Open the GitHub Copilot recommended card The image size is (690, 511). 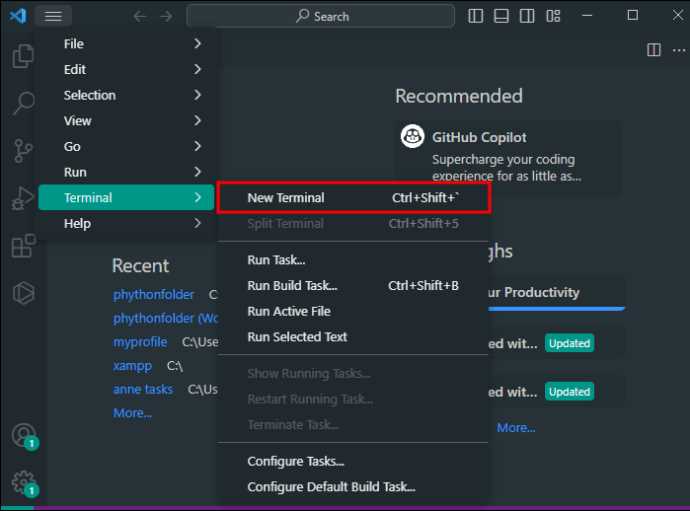pos(507,157)
